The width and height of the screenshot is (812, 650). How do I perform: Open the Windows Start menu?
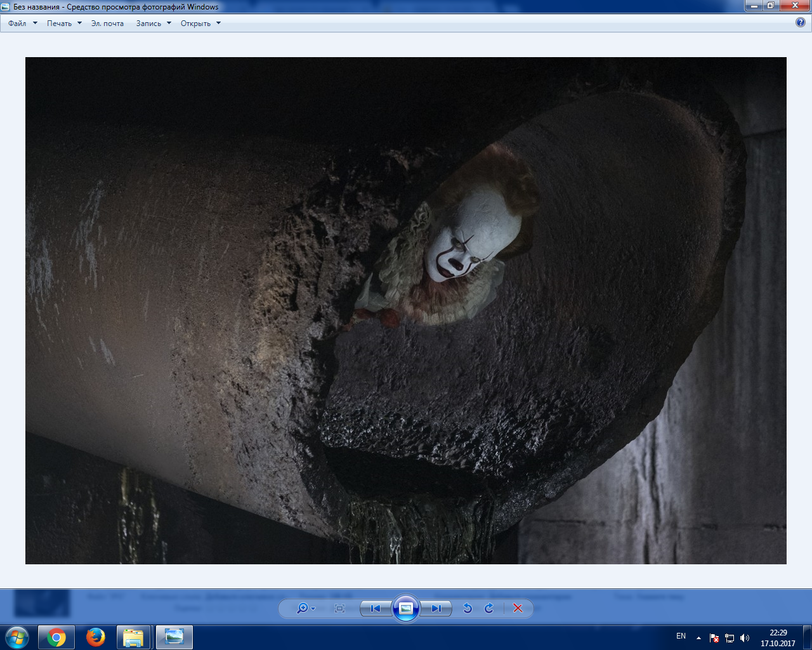tap(17, 637)
